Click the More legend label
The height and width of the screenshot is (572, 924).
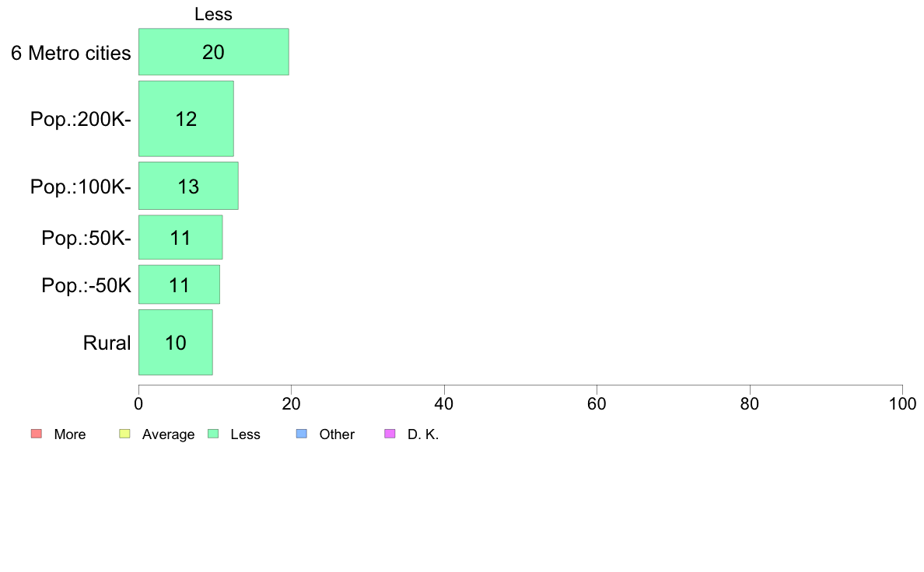click(x=69, y=434)
